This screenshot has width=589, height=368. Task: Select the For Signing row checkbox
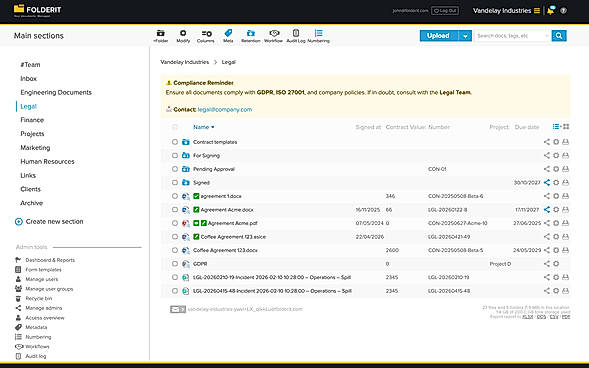[175, 155]
